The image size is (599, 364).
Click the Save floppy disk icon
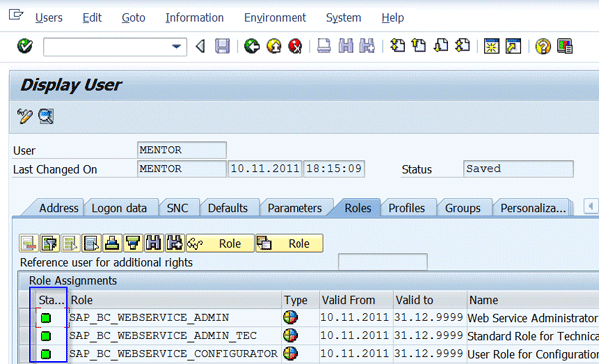tap(222, 46)
